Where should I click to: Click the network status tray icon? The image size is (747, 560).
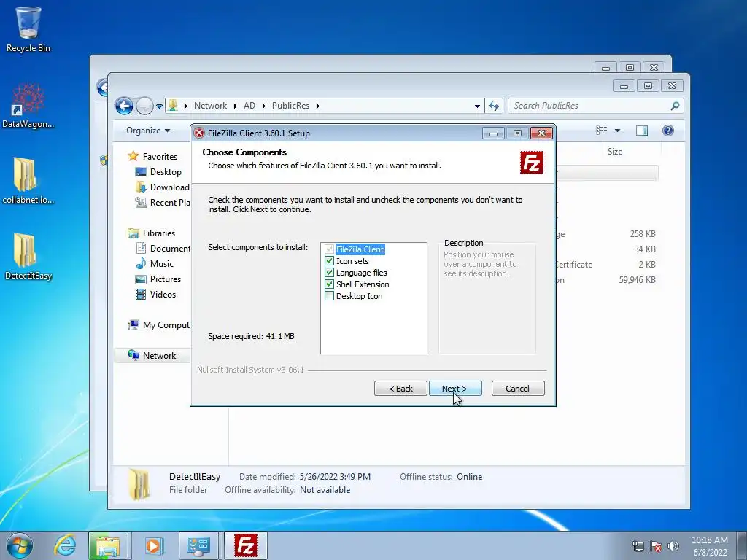638,546
